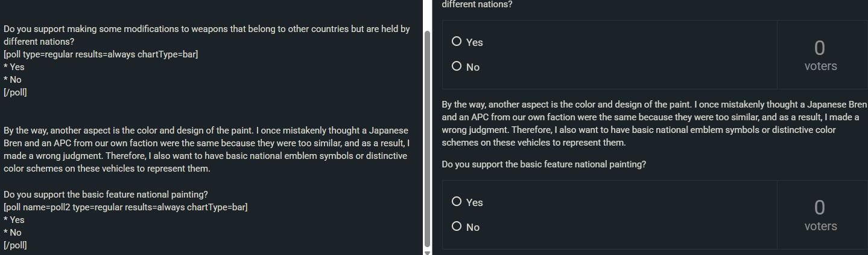Click the first '[/poll]' closing tag in the editor
The image size is (868, 255).
[x=15, y=92]
